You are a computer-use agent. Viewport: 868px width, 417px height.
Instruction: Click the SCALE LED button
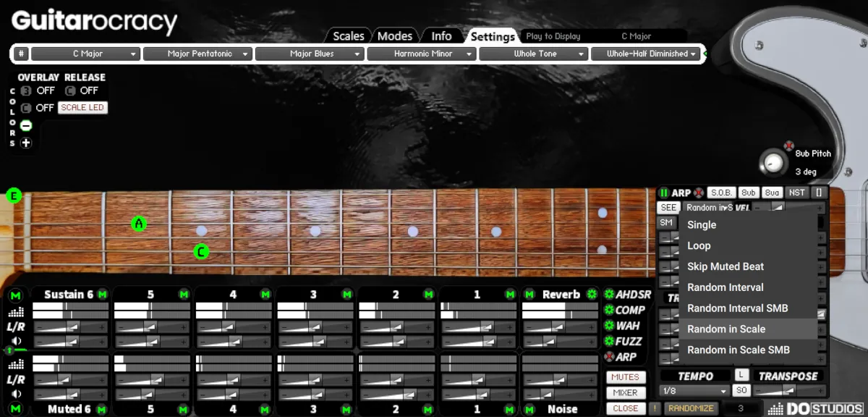[x=82, y=108]
